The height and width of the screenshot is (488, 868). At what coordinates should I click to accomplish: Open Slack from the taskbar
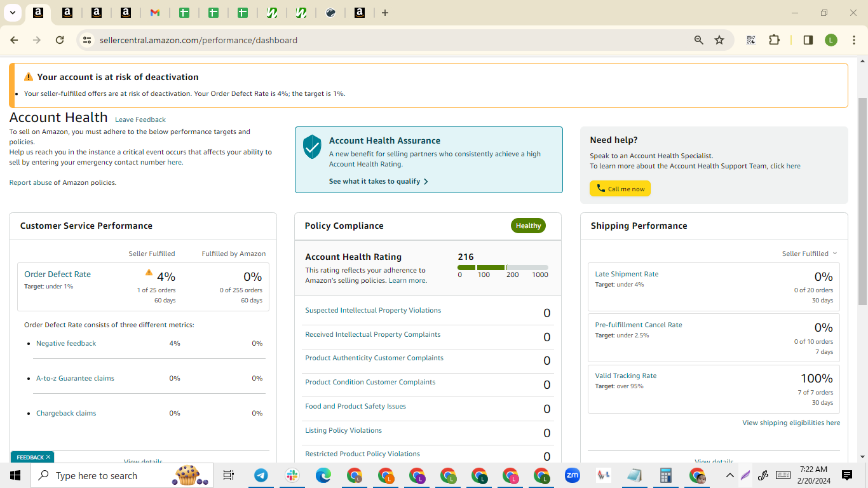292,475
